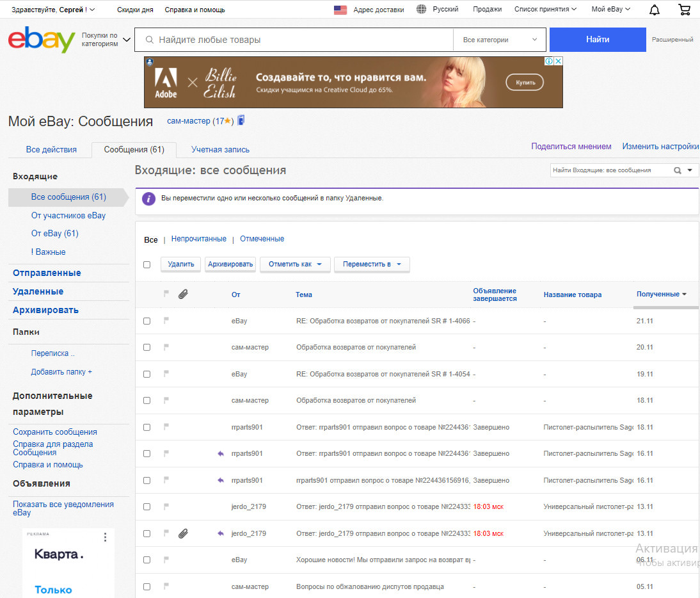Switch to the Все действия tab
This screenshot has width=700, height=598.
(x=51, y=150)
